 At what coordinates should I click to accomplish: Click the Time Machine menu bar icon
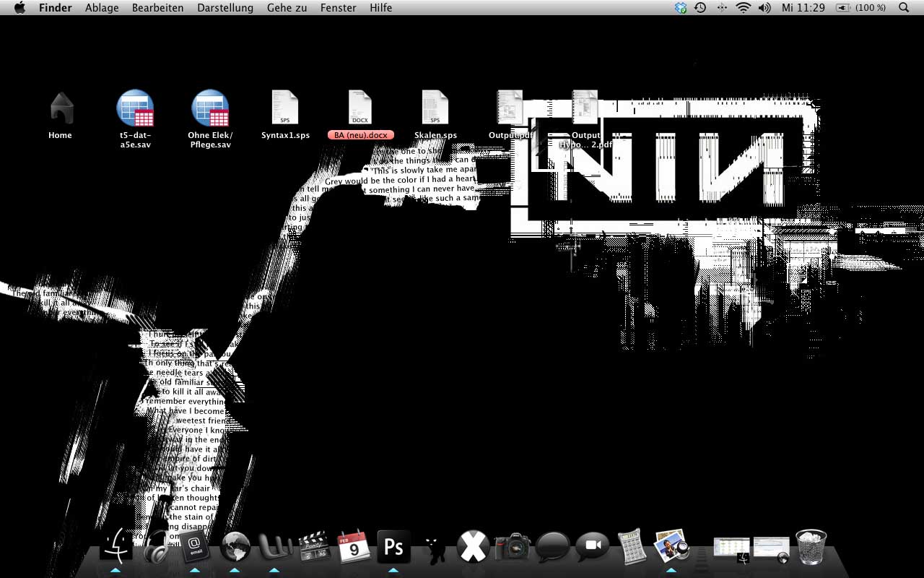point(700,8)
